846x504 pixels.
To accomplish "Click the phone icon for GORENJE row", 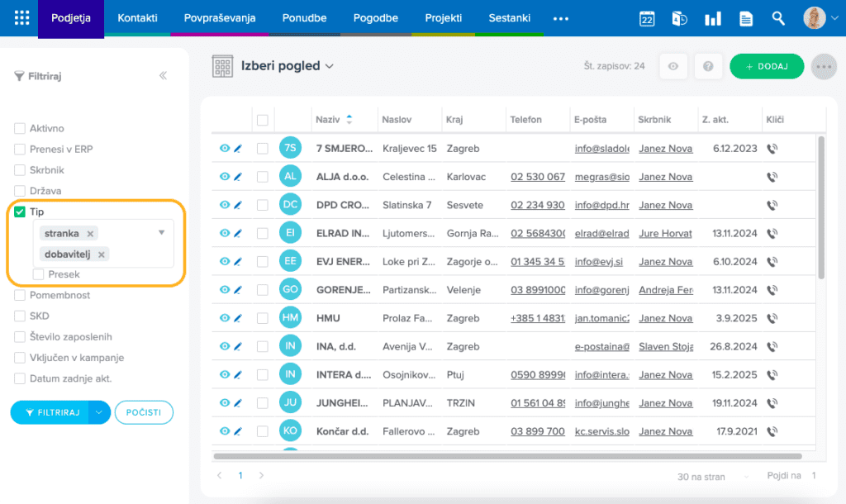I will [x=772, y=290].
